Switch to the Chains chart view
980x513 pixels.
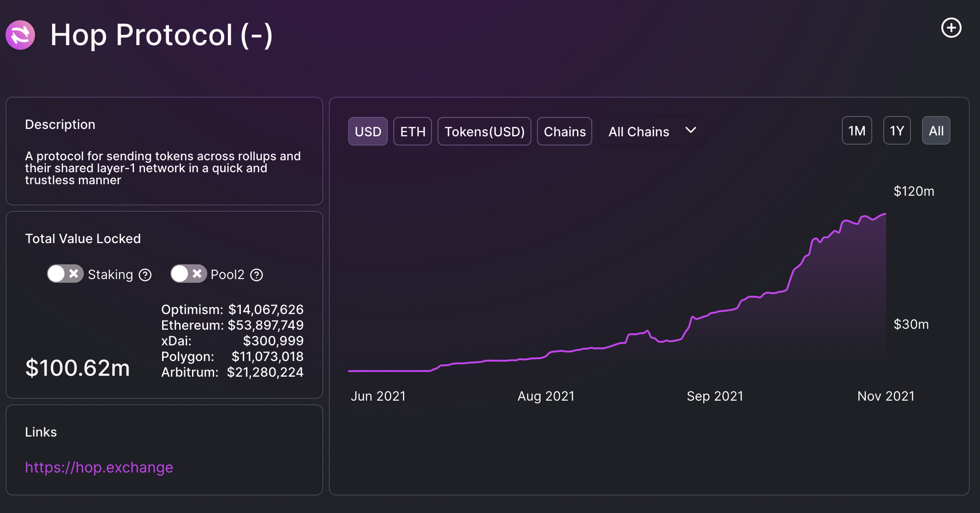pos(564,132)
